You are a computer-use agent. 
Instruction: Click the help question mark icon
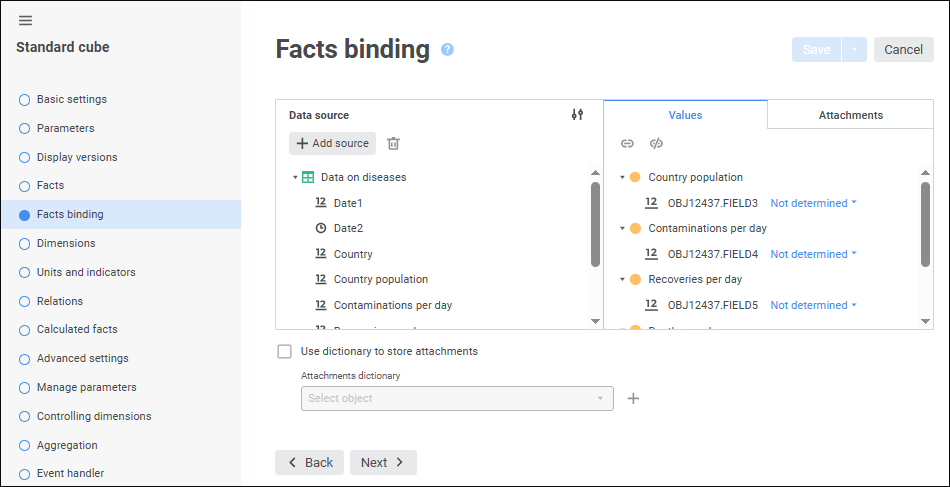(447, 49)
